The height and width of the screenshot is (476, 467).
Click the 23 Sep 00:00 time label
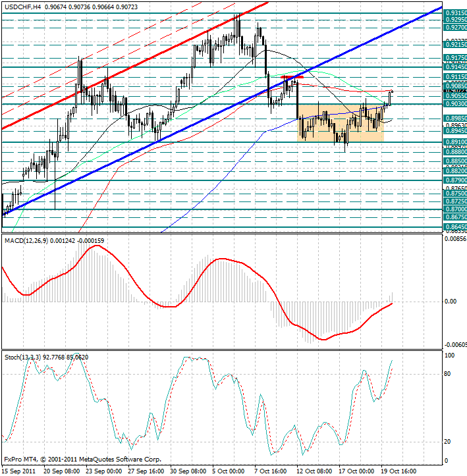[104, 471]
